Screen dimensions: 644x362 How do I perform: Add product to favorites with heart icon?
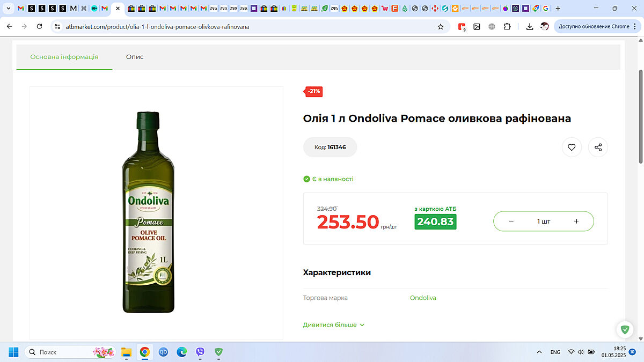[x=572, y=147]
